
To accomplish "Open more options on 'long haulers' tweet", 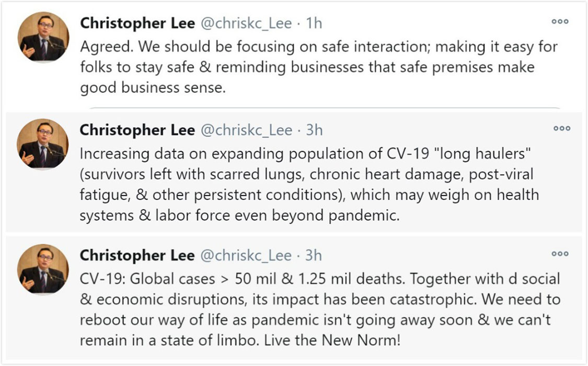I will (562, 129).
